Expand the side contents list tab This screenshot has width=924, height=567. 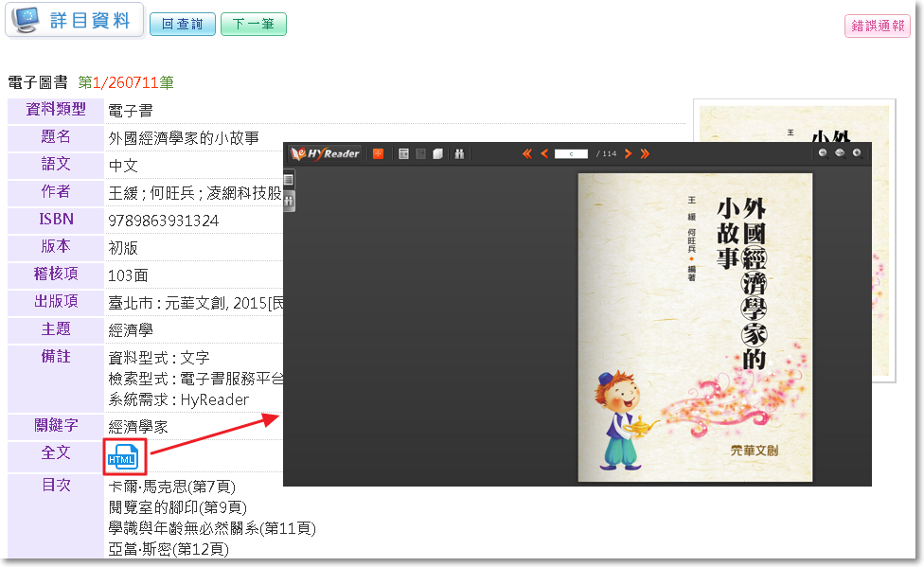(290, 179)
